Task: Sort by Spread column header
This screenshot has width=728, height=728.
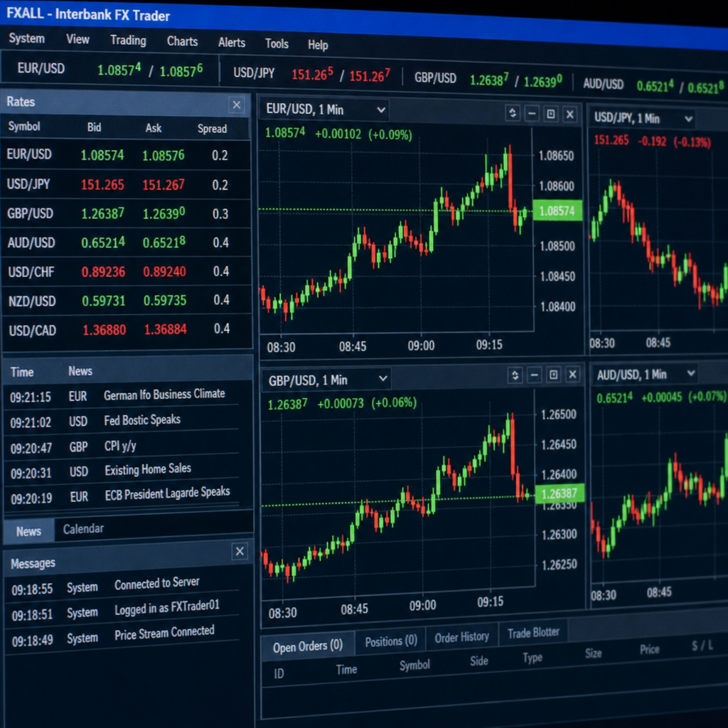Action: point(212,129)
